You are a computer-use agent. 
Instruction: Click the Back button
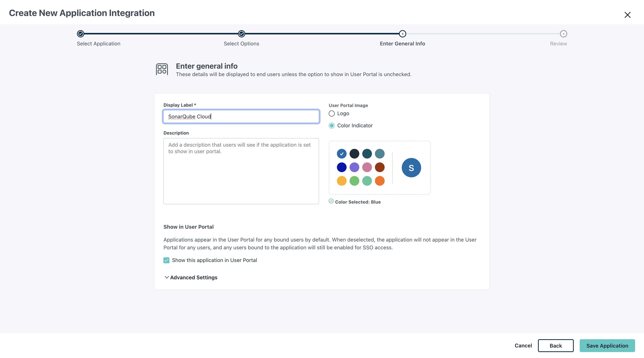click(555, 346)
